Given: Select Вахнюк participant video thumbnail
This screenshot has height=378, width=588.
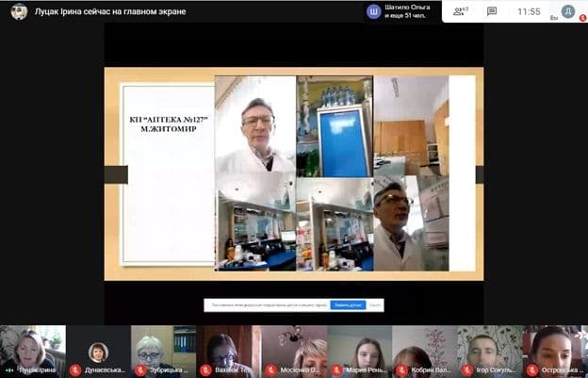Looking at the screenshot, I should pos(229,352).
